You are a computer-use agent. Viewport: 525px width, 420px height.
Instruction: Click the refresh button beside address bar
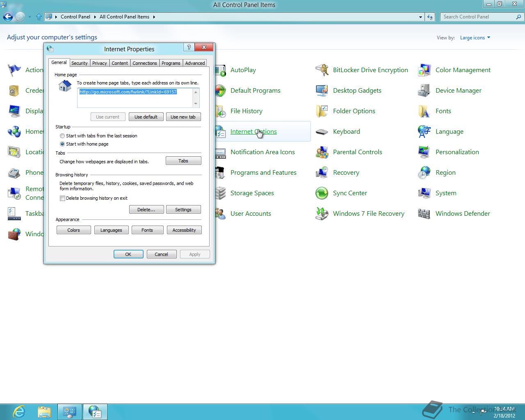pos(430,17)
